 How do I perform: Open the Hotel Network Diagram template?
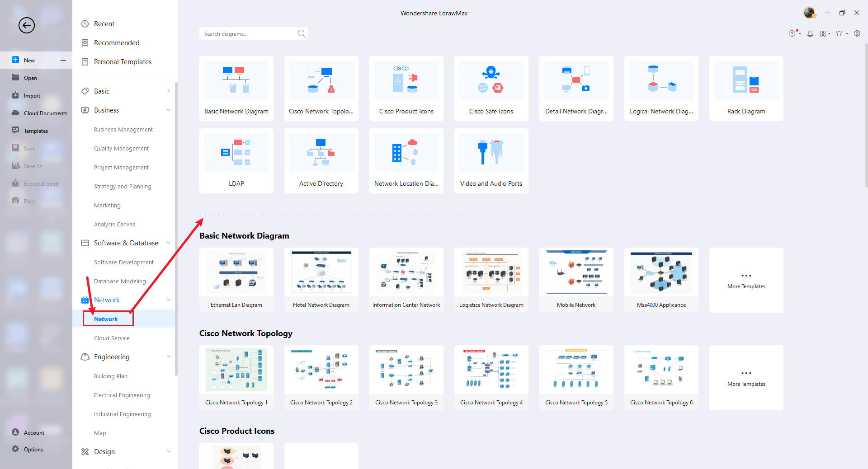(321, 280)
